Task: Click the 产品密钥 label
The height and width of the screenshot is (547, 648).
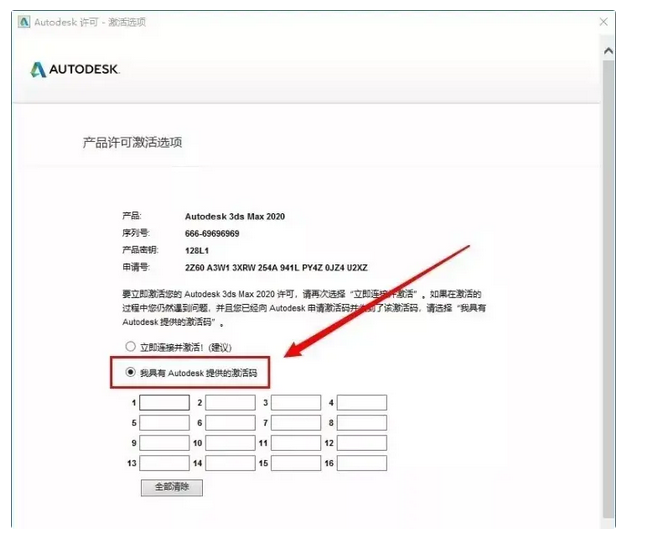Action: coord(140,250)
